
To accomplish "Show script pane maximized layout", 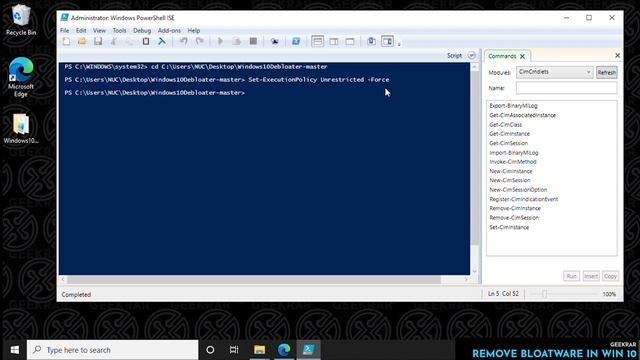I will (350, 41).
